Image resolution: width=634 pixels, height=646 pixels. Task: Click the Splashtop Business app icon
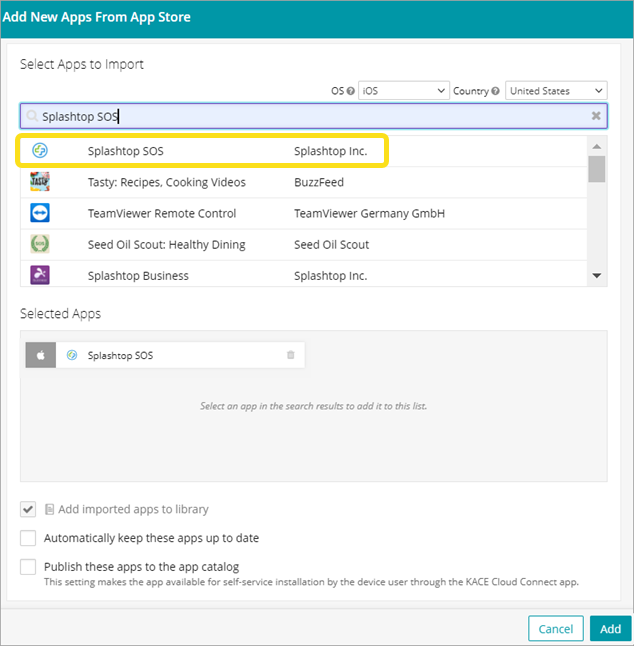click(40, 275)
